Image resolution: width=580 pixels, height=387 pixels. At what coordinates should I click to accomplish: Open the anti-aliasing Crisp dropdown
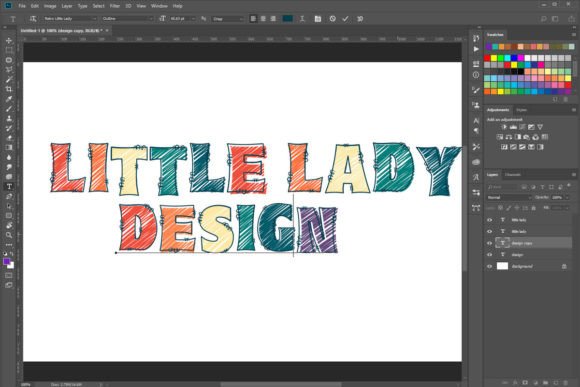[228, 18]
